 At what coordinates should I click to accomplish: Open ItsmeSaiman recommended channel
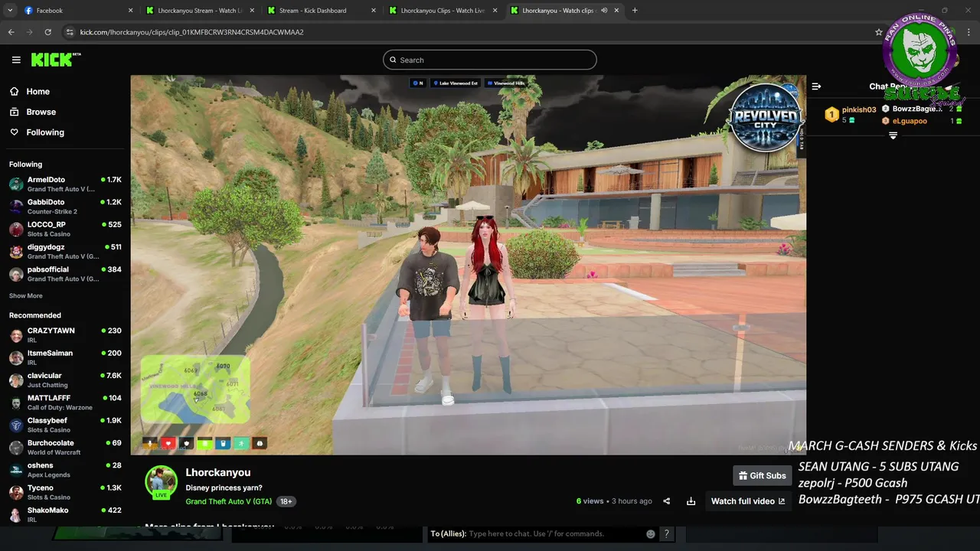pyautogui.click(x=65, y=357)
